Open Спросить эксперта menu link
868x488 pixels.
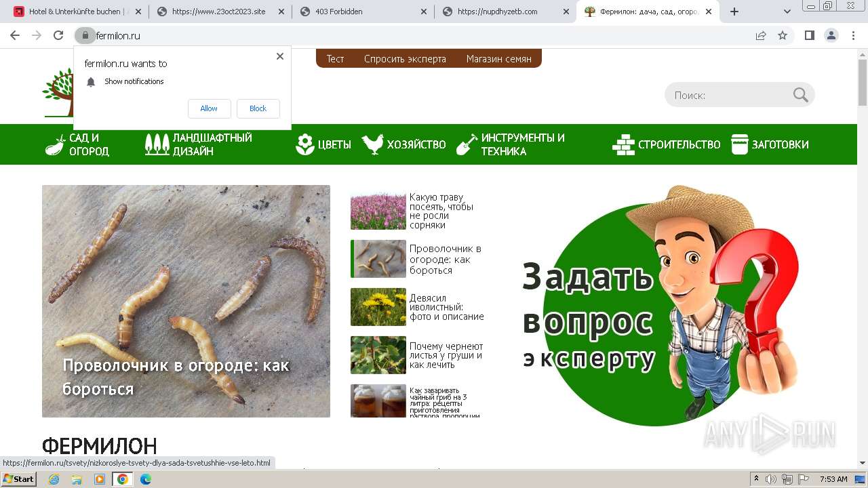point(405,59)
